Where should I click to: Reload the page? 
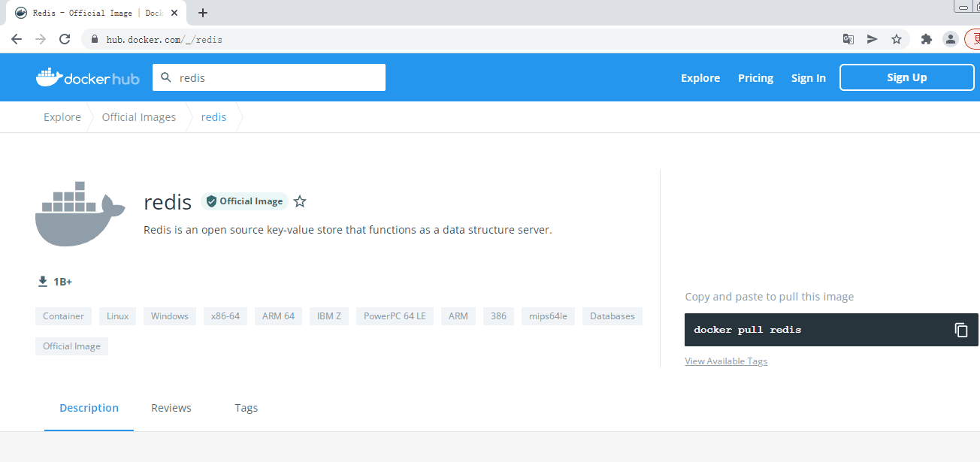65,39
